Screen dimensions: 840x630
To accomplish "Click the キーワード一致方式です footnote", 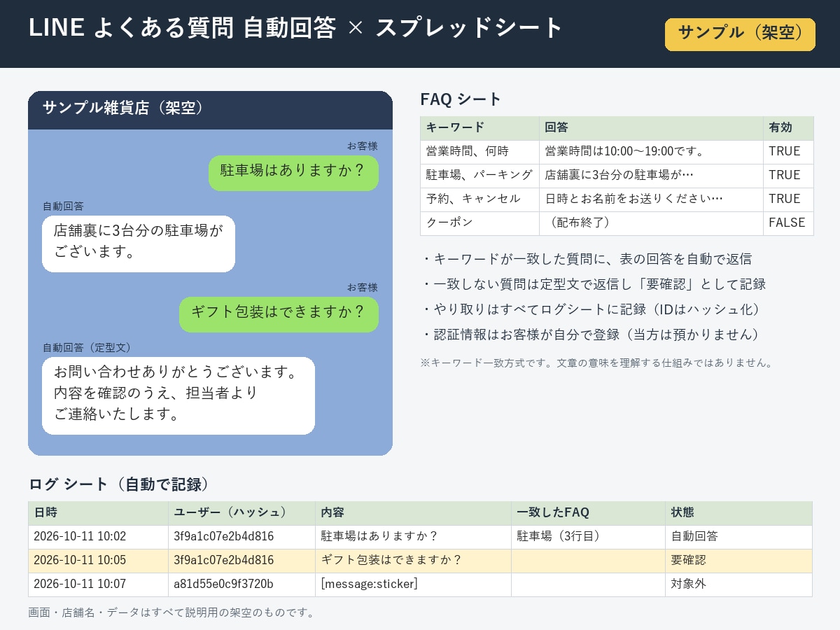I will pyautogui.click(x=596, y=363).
